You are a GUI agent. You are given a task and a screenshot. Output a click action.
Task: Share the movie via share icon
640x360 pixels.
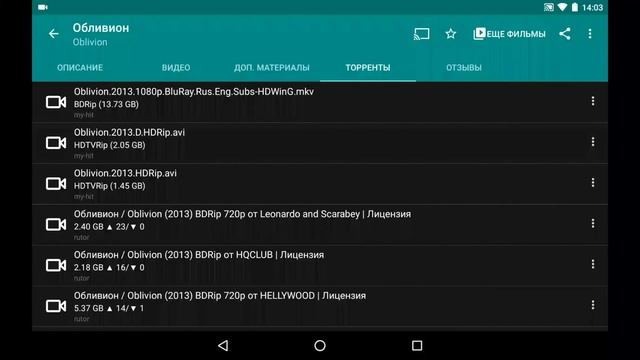pyautogui.click(x=565, y=34)
